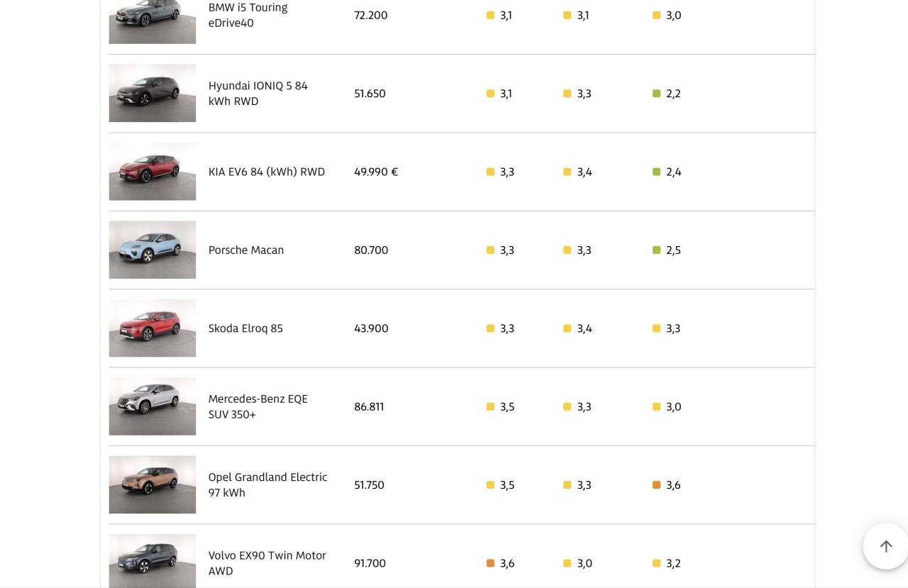Click the Porsche Macan price 80.700
Screen dimensions: 908x588
(371, 250)
